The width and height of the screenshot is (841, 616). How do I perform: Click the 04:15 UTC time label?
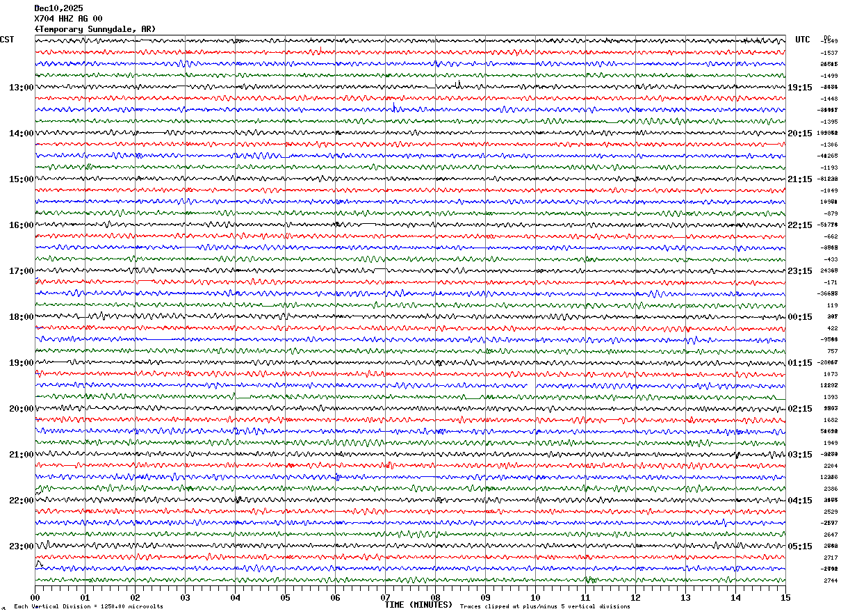point(800,501)
